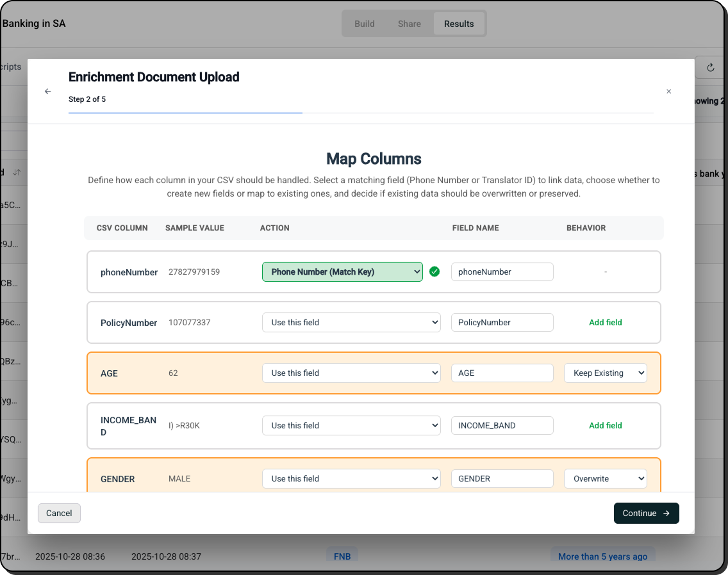Click the back arrow in the upload dialog
This screenshot has width=728, height=575.
tap(47, 92)
